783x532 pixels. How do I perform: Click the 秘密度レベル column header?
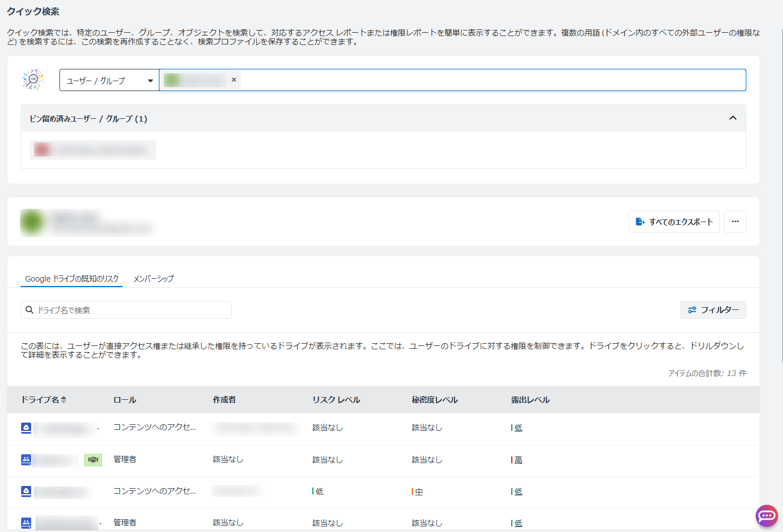click(x=435, y=400)
